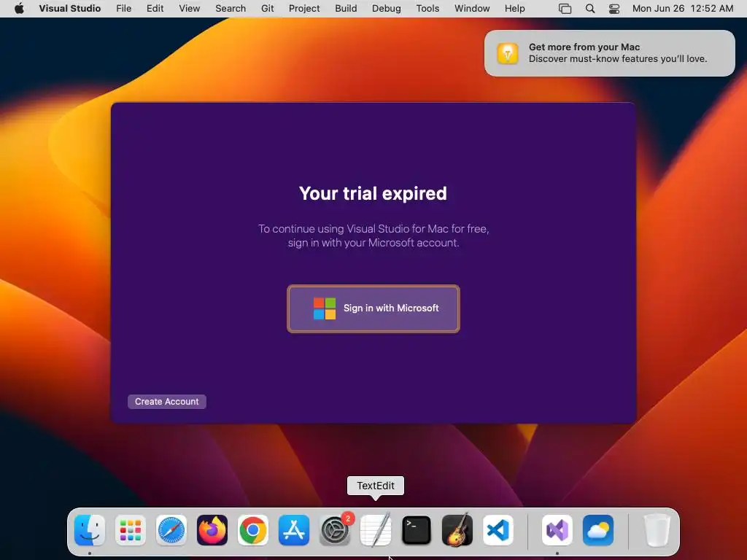
Task: Open Launchpad in the Dock
Action: [131, 530]
